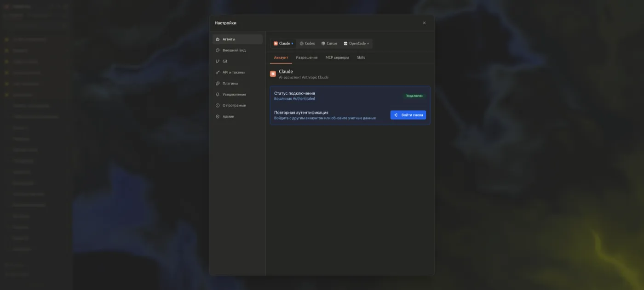The height and width of the screenshot is (290, 644).
Task: Open the О программе section
Action: (x=237, y=105)
